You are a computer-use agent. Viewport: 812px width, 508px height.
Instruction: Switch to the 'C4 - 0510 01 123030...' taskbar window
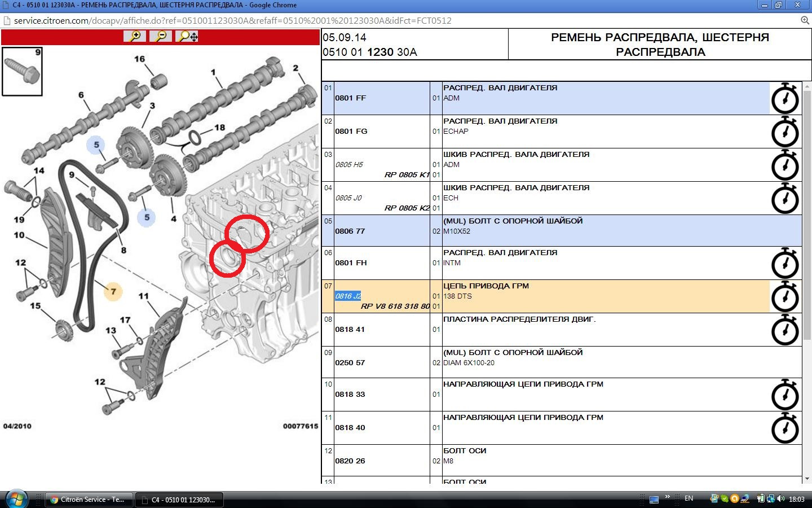(179, 500)
